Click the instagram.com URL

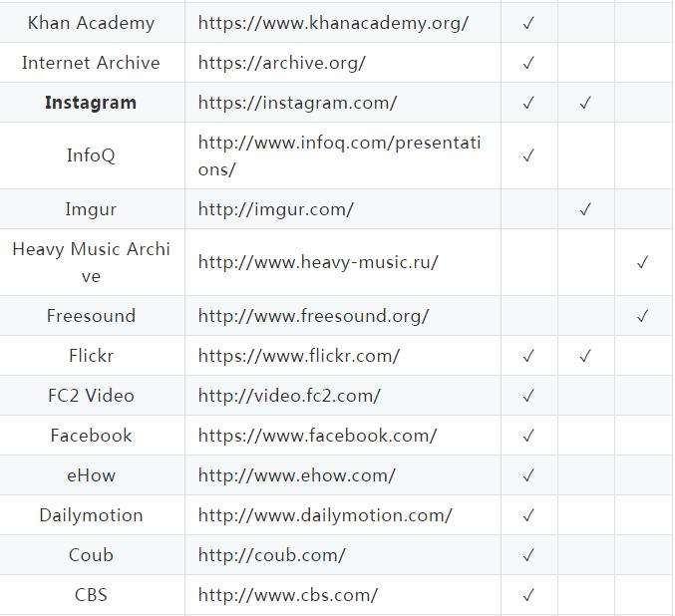pos(297,103)
